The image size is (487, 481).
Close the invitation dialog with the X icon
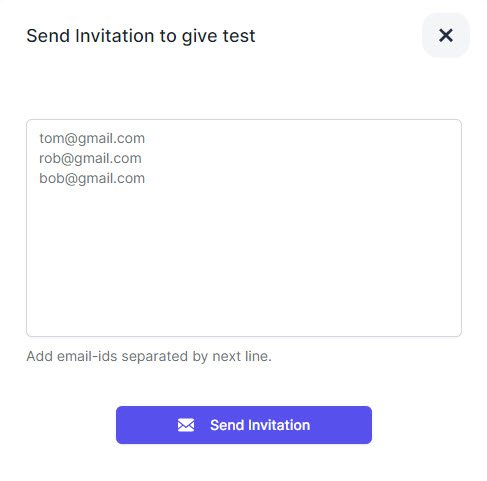click(446, 35)
